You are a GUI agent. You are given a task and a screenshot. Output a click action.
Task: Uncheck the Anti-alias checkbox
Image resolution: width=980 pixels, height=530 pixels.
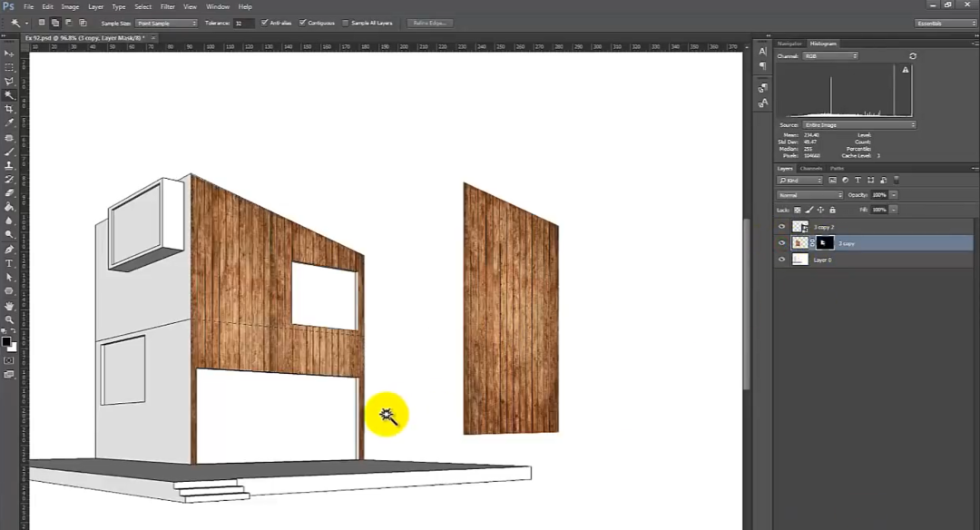pos(264,23)
